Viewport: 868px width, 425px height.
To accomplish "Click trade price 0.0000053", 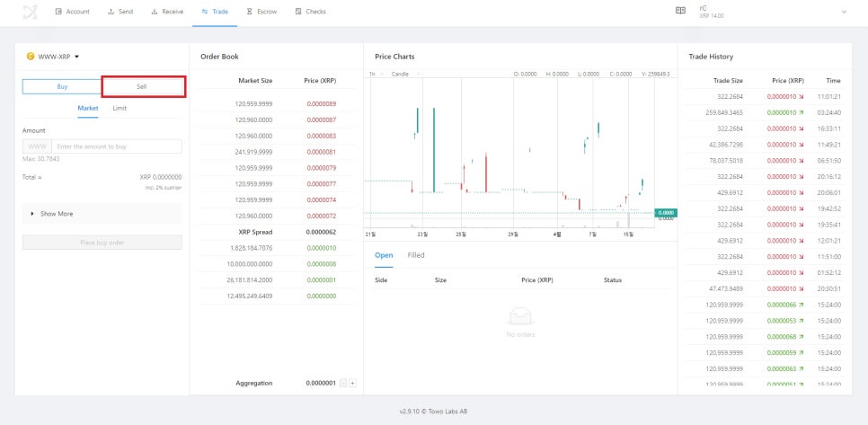I will click(x=782, y=321).
